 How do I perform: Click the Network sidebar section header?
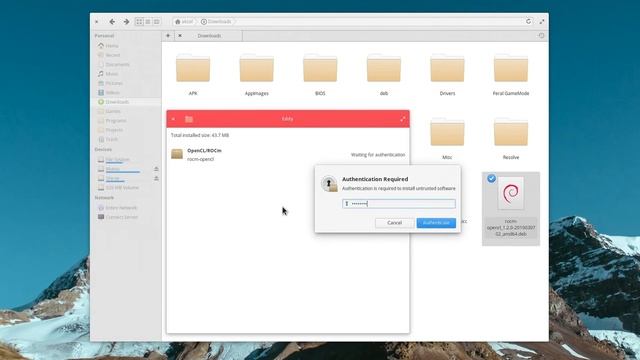pyautogui.click(x=104, y=198)
